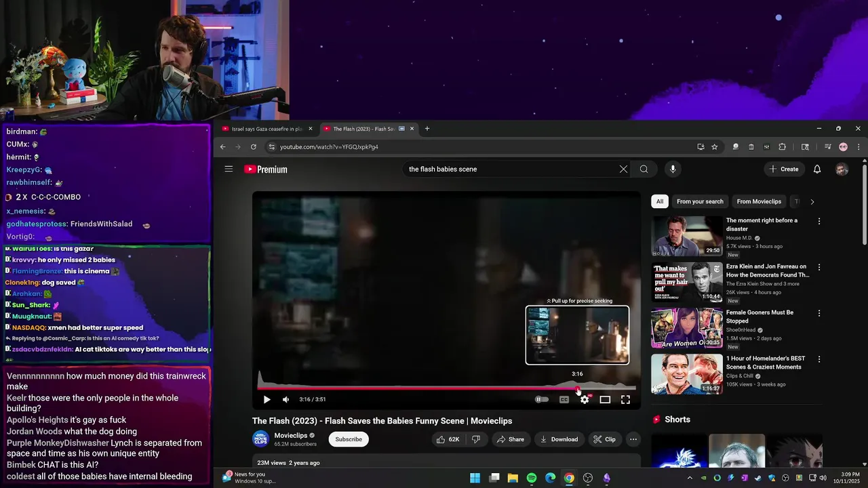The height and width of the screenshot is (488, 868).
Task: Create a clip with the Clip button
Action: coord(604,439)
